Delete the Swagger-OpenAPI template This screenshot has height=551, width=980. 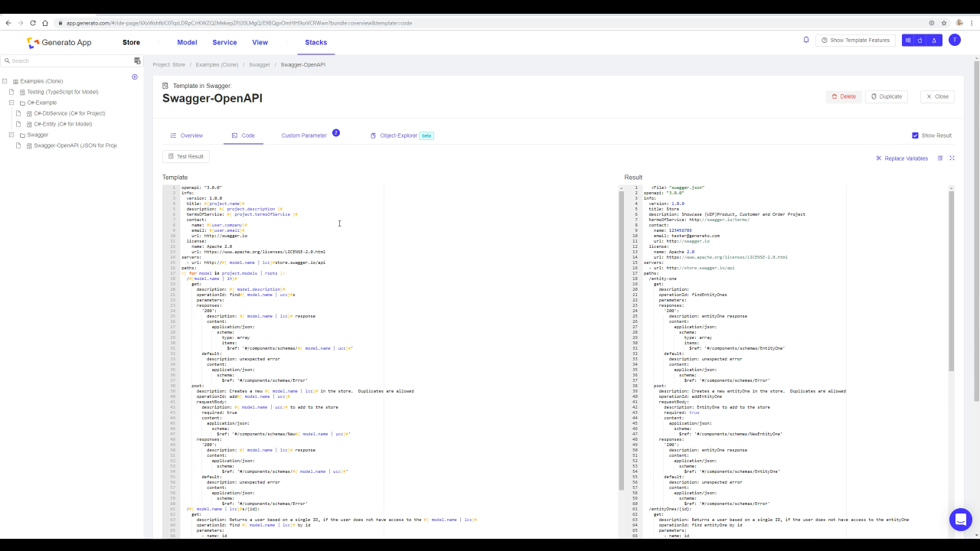(844, 96)
